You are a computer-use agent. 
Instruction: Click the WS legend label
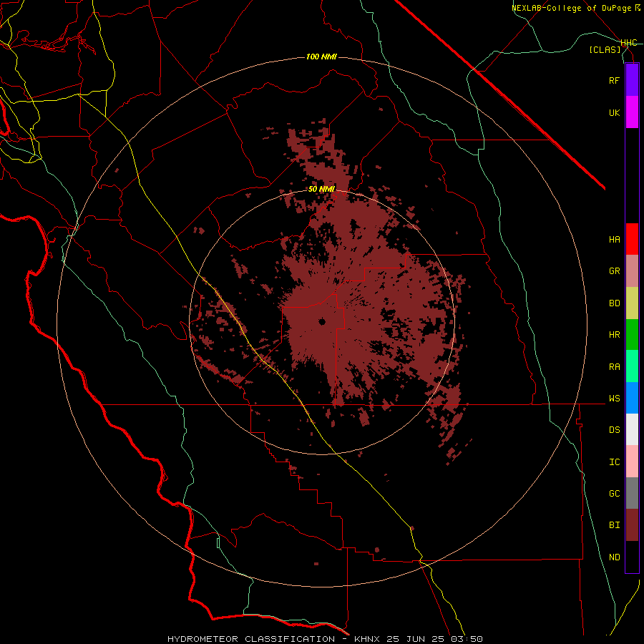[x=614, y=399]
